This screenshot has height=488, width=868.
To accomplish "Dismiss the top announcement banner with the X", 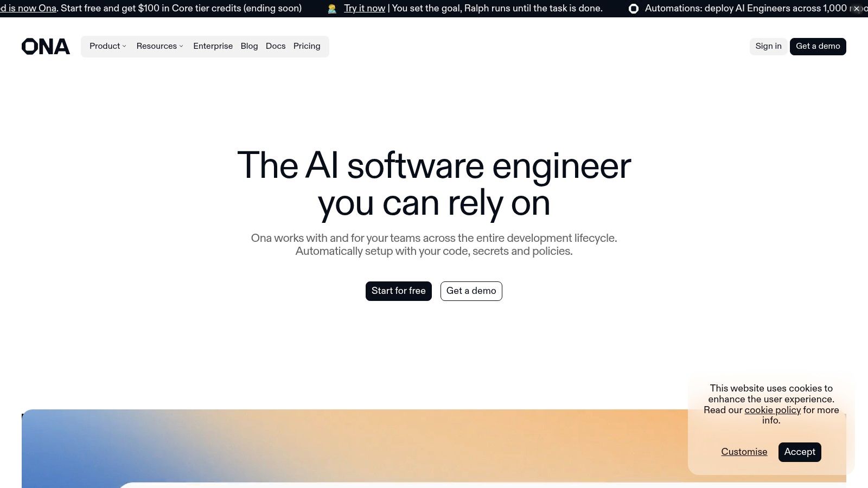I will pyautogui.click(x=857, y=9).
